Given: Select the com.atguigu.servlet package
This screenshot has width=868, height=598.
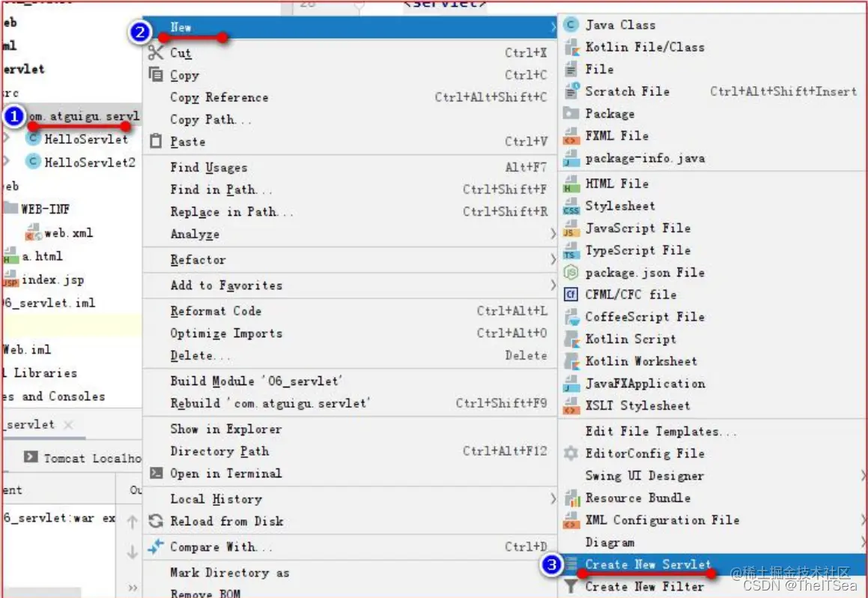Looking at the screenshot, I should point(84,116).
